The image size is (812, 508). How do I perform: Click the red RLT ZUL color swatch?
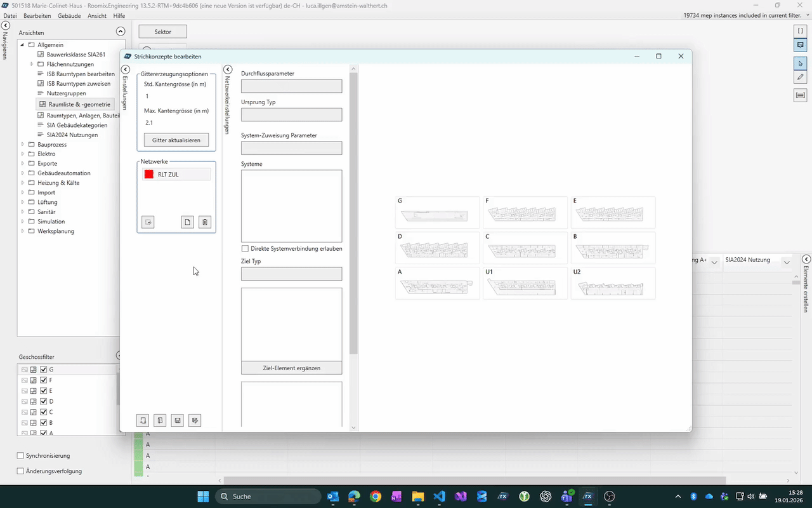pyautogui.click(x=149, y=175)
